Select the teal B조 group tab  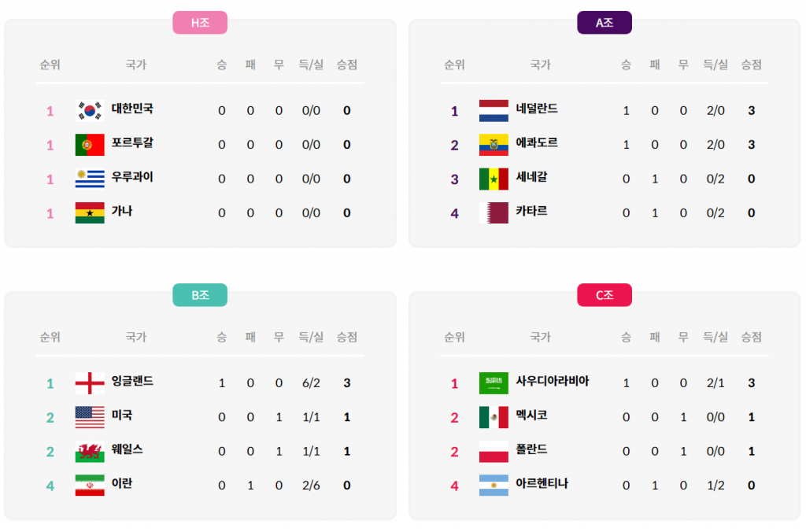tap(200, 295)
